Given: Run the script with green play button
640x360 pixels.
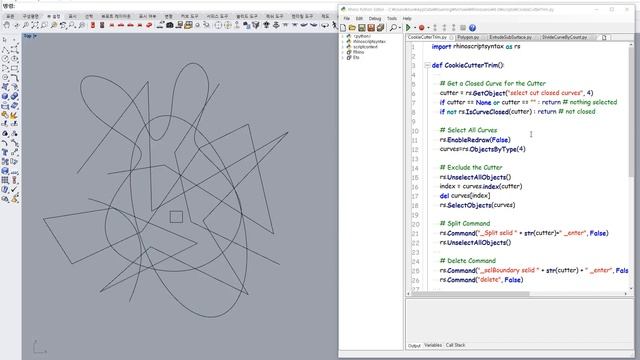Looking at the screenshot, I should (408, 28).
